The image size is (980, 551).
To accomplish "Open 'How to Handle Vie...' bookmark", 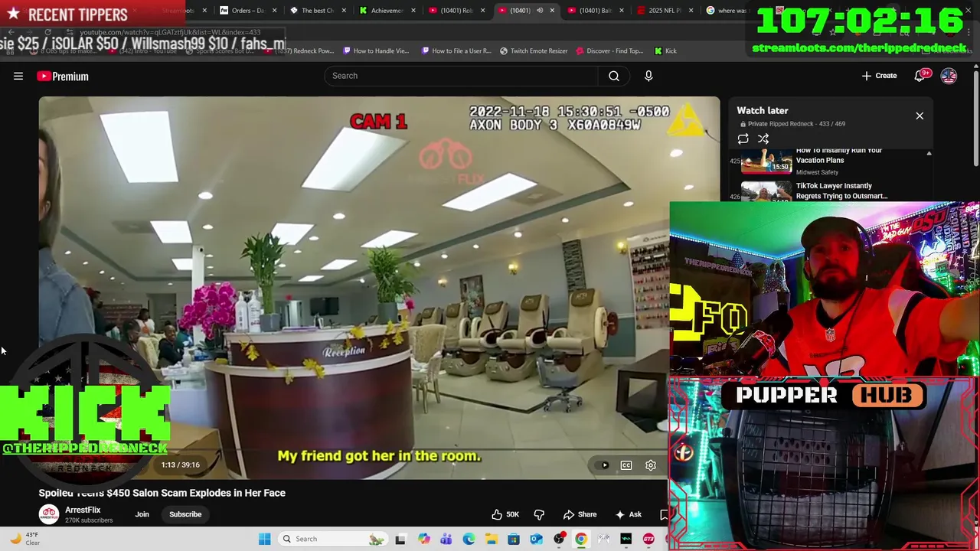I will pyautogui.click(x=376, y=51).
